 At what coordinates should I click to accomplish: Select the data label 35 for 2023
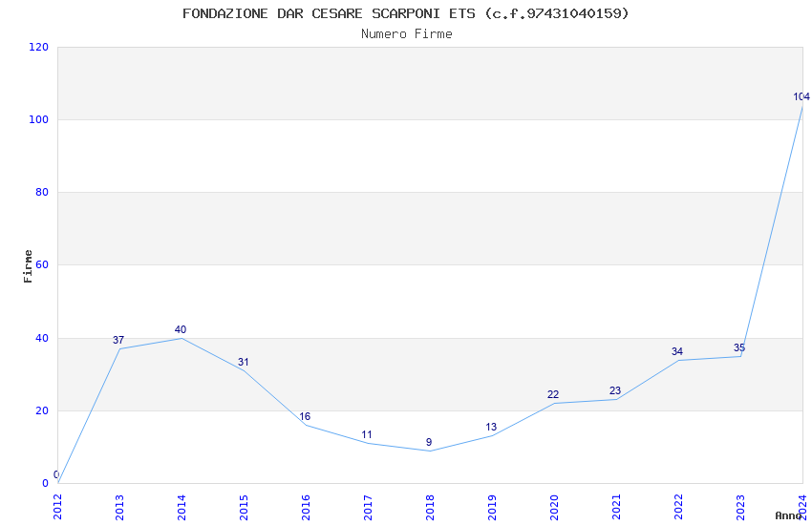739,348
